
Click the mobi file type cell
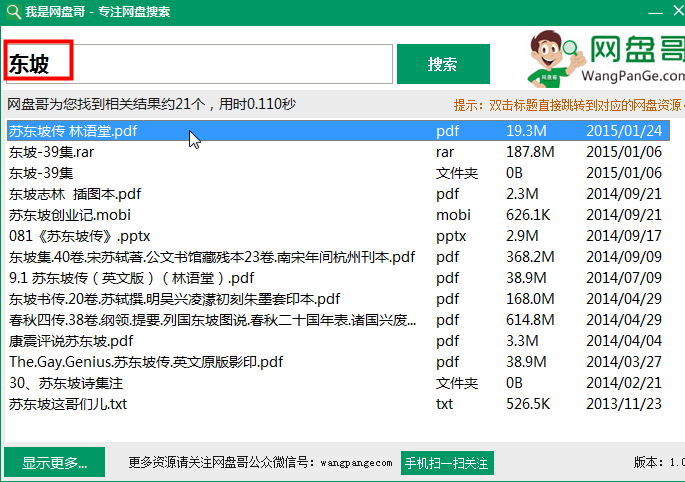tap(453, 215)
